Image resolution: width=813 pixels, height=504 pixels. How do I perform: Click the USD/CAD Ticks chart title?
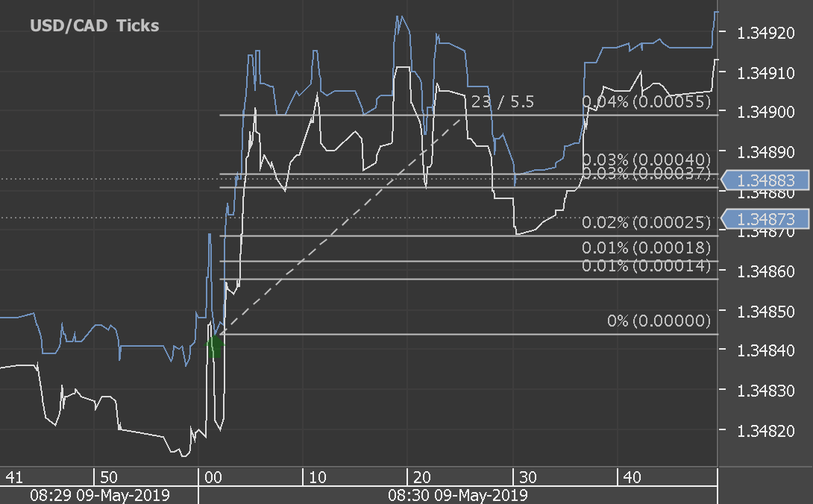(x=95, y=25)
